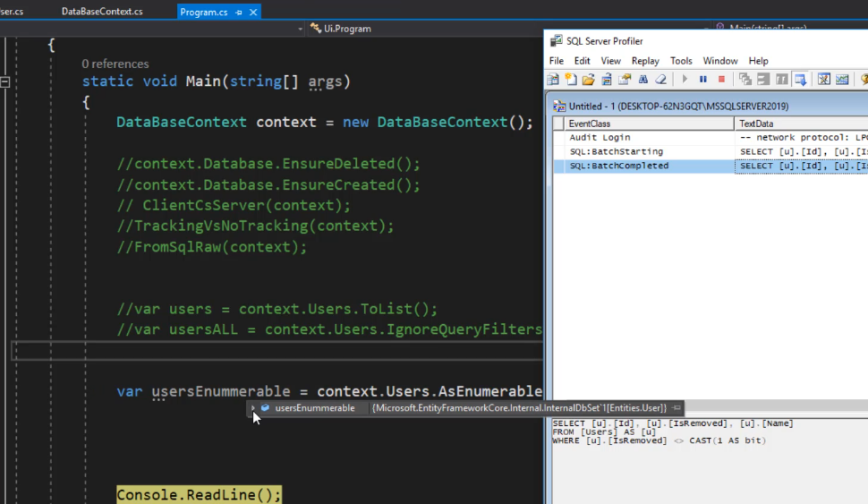The width and height of the screenshot is (868, 504).
Task: Open trace Properties icon in Profiler toolbar
Action: tap(625, 79)
